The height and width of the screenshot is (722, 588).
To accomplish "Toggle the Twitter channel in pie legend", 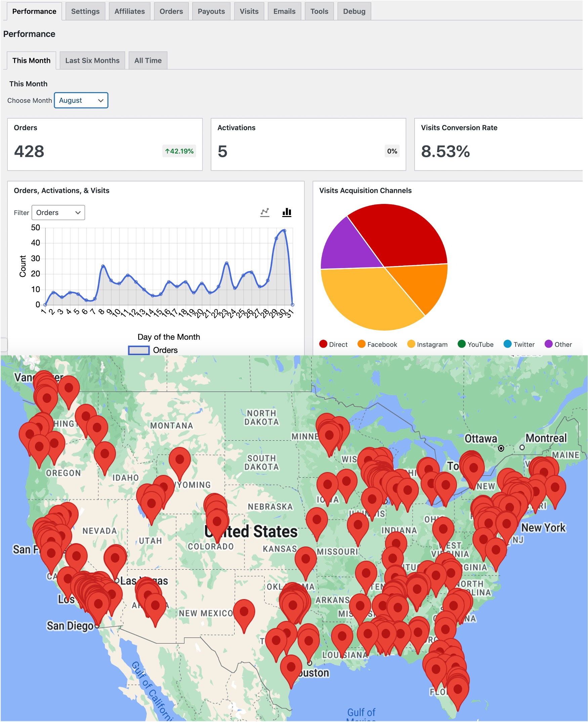I will point(519,344).
